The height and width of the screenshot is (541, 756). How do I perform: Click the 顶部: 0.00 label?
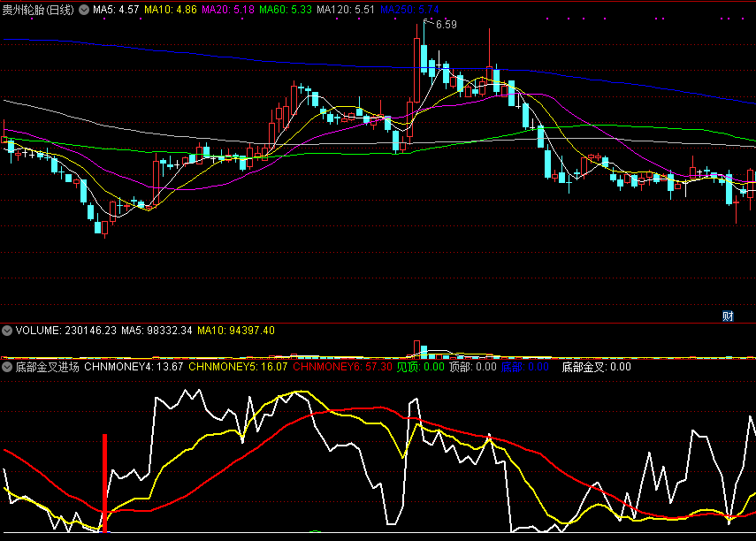[x=473, y=367]
